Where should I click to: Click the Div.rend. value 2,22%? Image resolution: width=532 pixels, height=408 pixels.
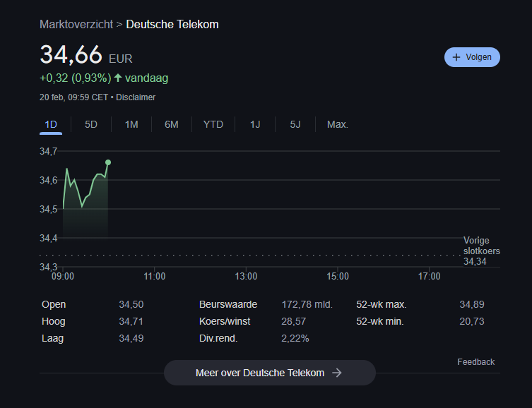point(295,339)
